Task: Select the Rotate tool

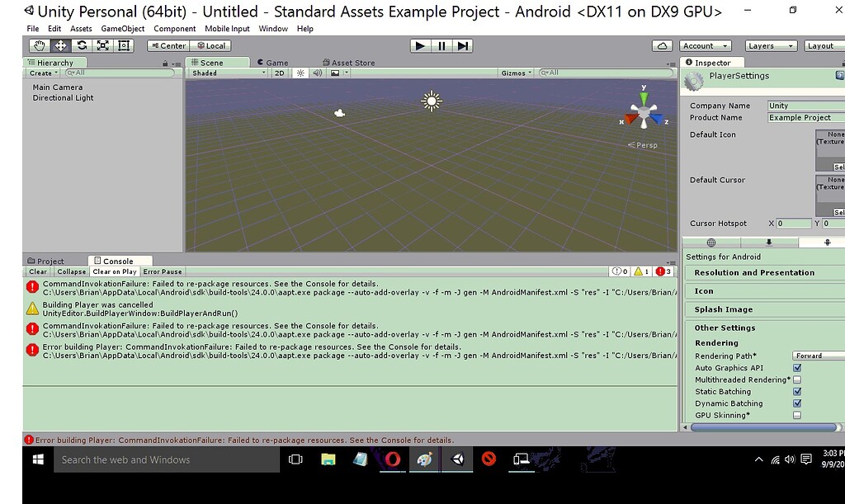Action: 81,45
